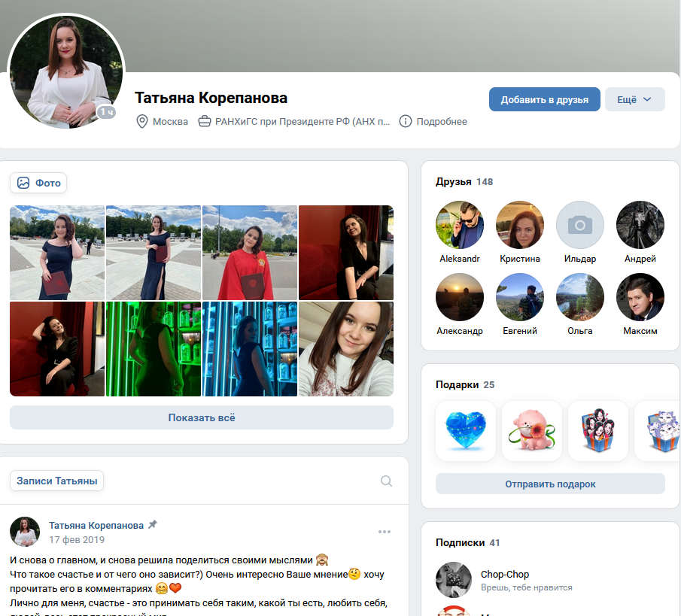Image resolution: width=681 pixels, height=616 pixels.
Task: Open second-row photo sitting in red room
Action: pyautogui.click(x=57, y=349)
